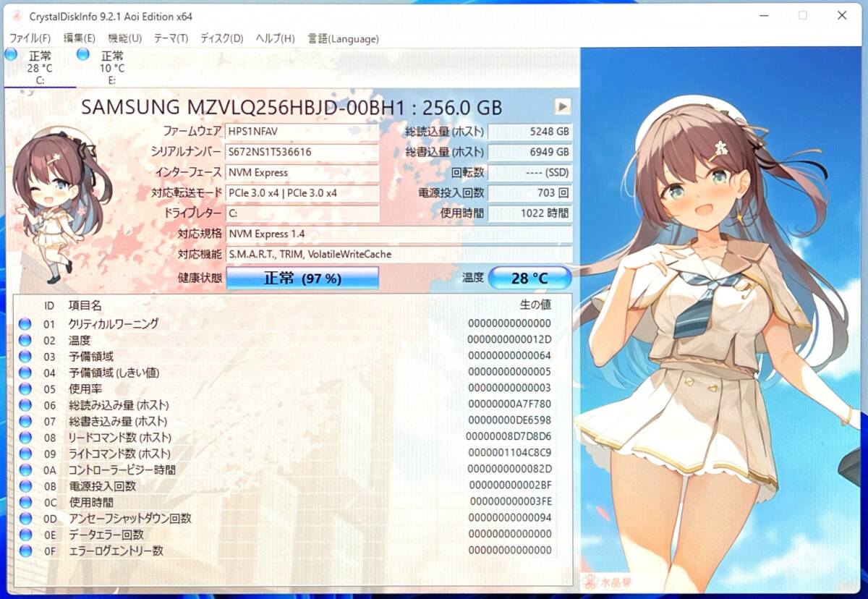Click the rotation rate value ---- (SSD)
Viewport: 868px width, 599px height.
tap(529, 172)
